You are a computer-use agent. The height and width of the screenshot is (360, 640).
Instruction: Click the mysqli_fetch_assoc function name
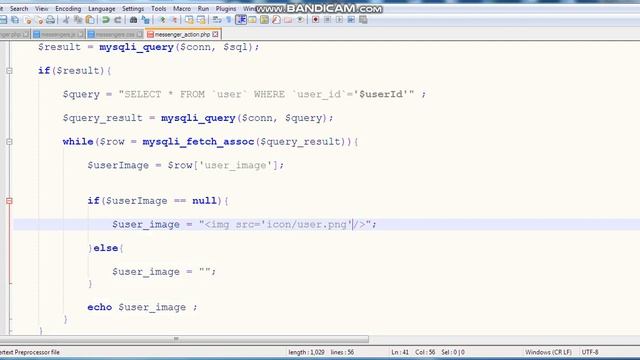(x=198, y=142)
